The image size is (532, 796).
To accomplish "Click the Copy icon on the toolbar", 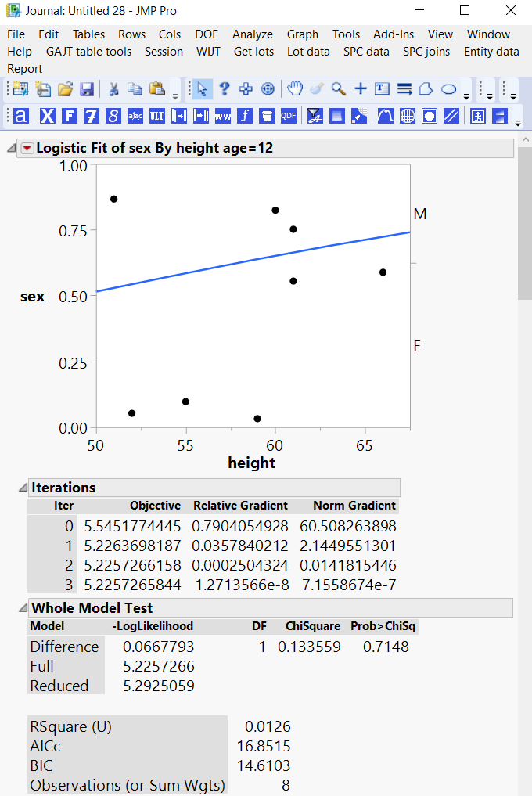I will tap(135, 88).
